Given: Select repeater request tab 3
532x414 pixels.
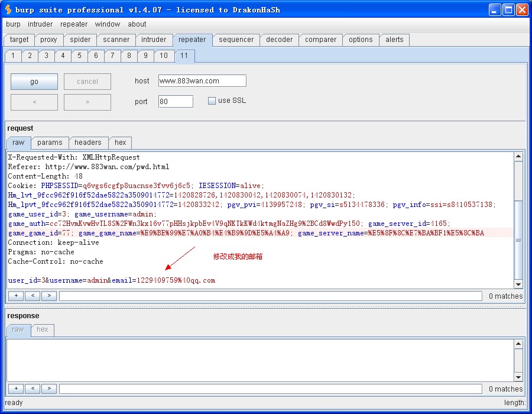Looking at the screenshot, I should click(x=47, y=56).
